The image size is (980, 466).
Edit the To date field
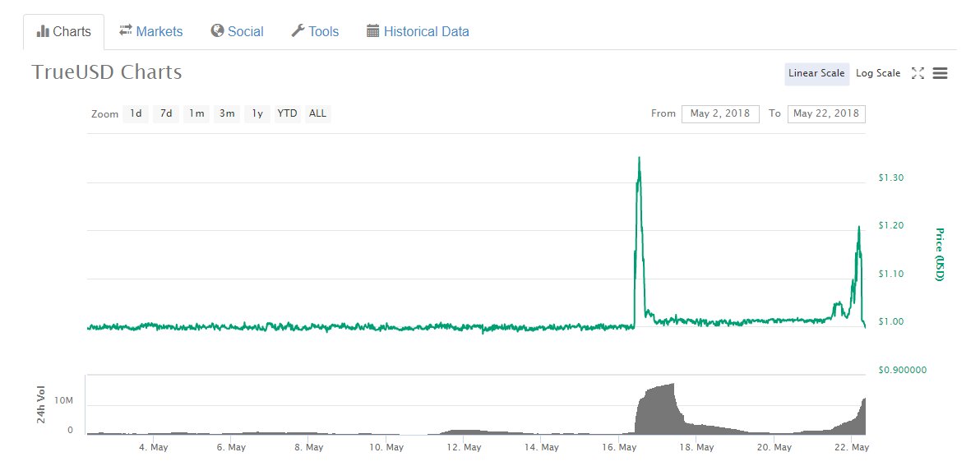point(826,113)
